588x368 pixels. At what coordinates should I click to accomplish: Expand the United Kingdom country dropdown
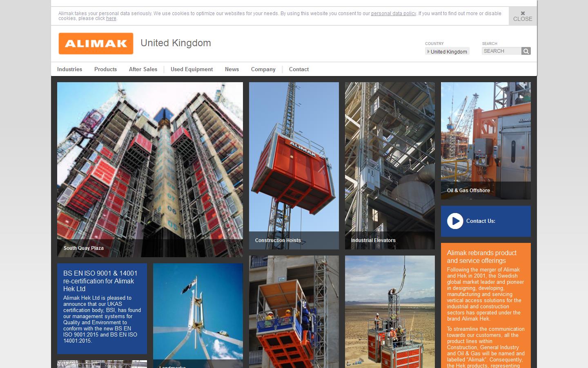pos(447,52)
